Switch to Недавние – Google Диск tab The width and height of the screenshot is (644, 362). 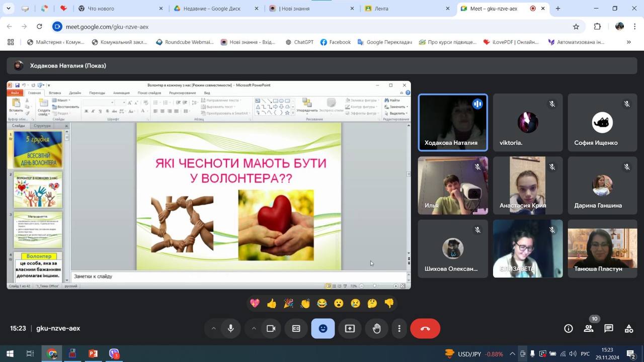211,9
